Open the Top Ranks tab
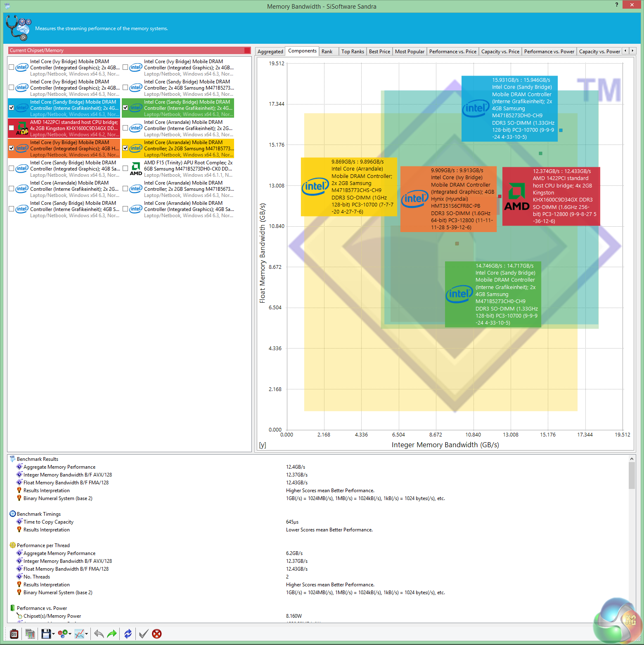Screen dimensions: 644x645 coord(353,52)
